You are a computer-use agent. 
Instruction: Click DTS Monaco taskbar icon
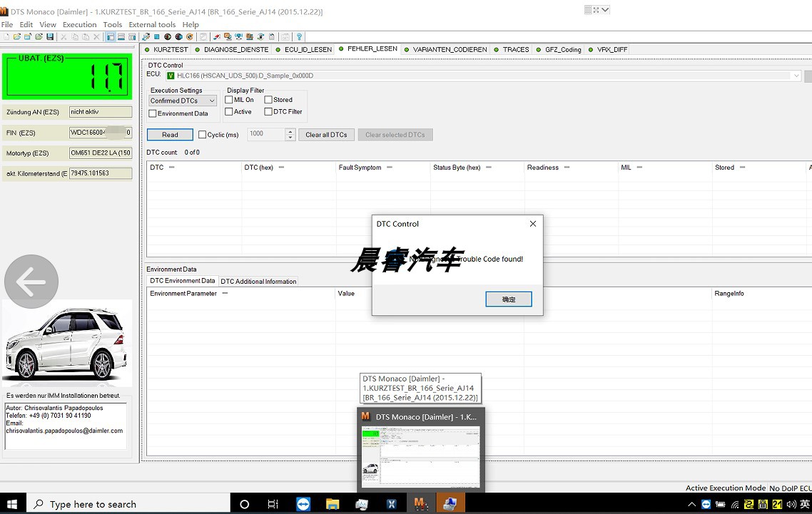(x=420, y=503)
